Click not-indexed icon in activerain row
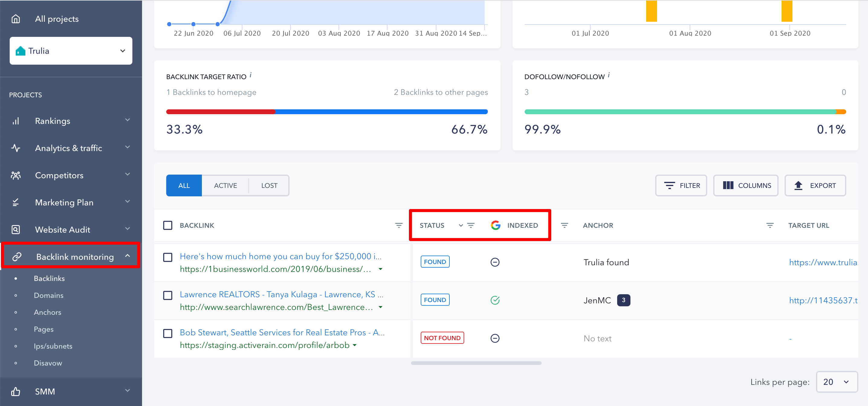The image size is (868, 406). pos(495,338)
